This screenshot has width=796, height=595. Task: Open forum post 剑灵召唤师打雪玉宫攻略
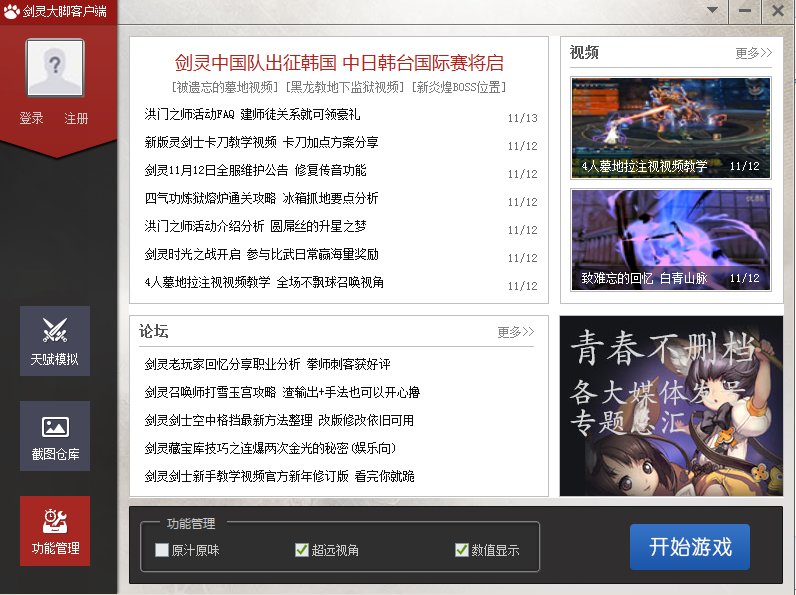coord(282,392)
